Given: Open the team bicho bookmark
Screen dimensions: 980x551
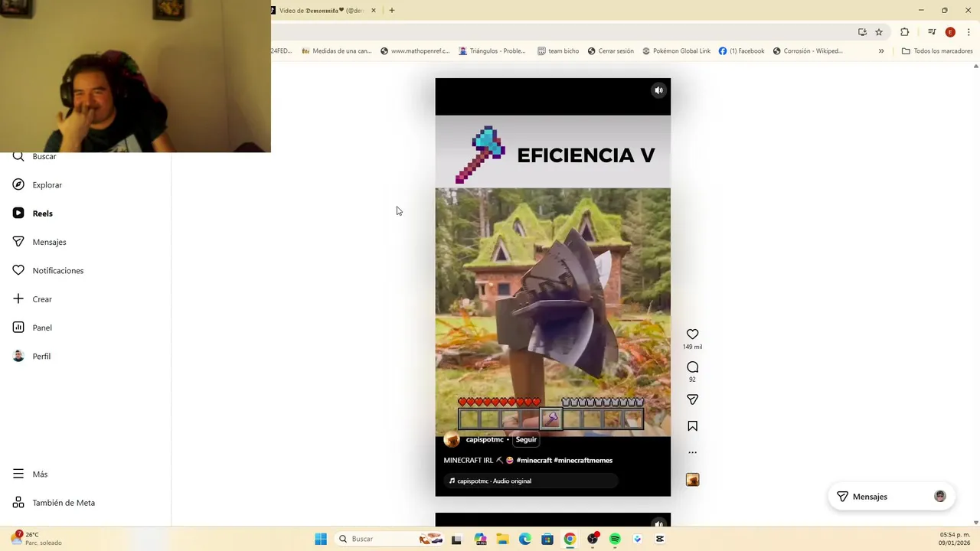Looking at the screenshot, I should 558,51.
